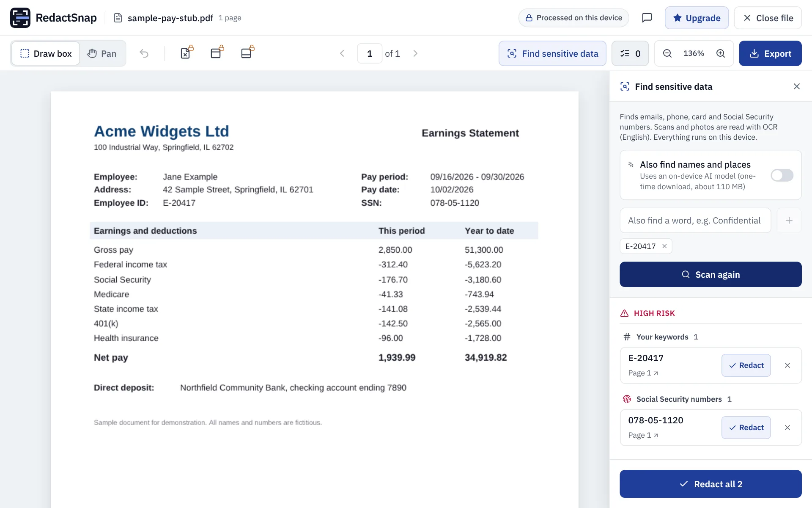Dismiss the 078-05-1120 finding
Viewport: 812px width, 508px height.
(787, 428)
